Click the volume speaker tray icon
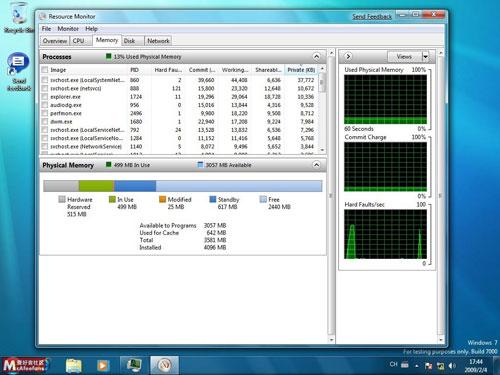 (452, 366)
